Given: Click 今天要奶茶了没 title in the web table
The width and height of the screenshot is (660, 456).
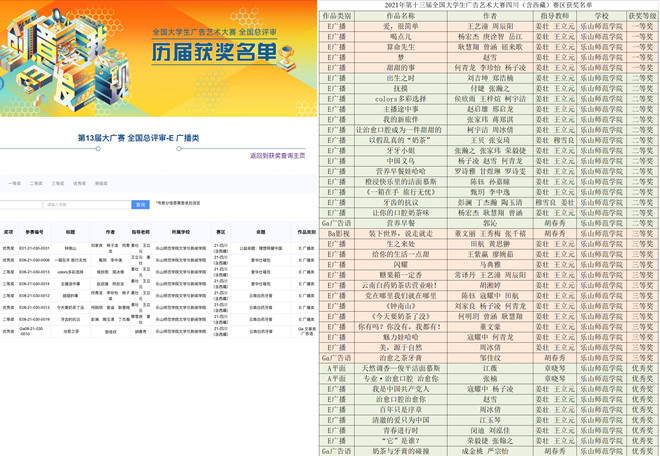Looking at the screenshot, I should (x=70, y=307).
